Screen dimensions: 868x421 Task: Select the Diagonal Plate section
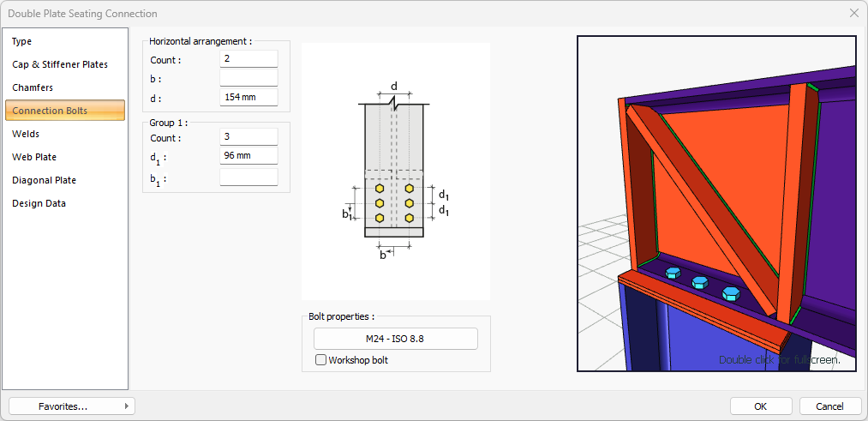click(x=44, y=180)
